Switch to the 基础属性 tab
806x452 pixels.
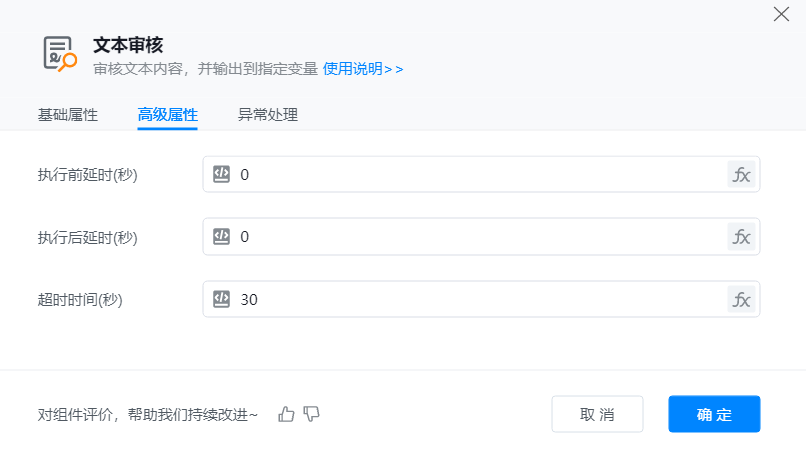point(68,115)
